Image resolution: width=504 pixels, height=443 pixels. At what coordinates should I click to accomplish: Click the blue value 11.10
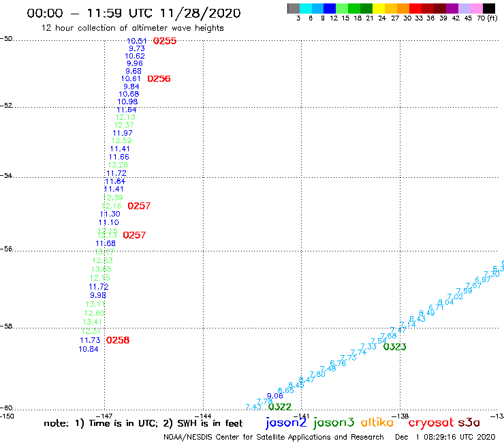pos(109,222)
